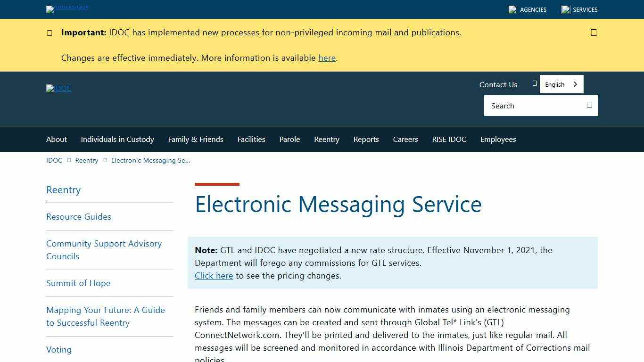This screenshot has width=644, height=362.
Task: Click the illinois.gov logo
Action: coord(67,9)
